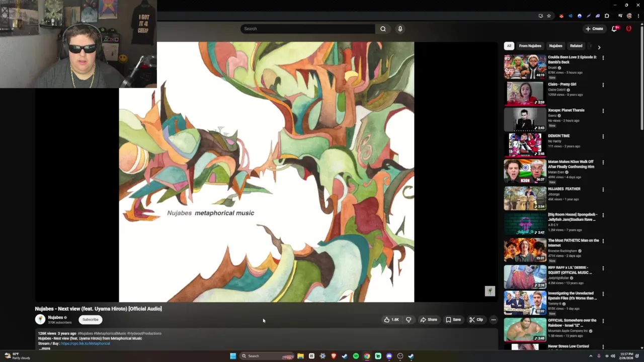Viewport: 644px width, 362px height.
Task: Click install app icon in address bar
Action: [541, 16]
